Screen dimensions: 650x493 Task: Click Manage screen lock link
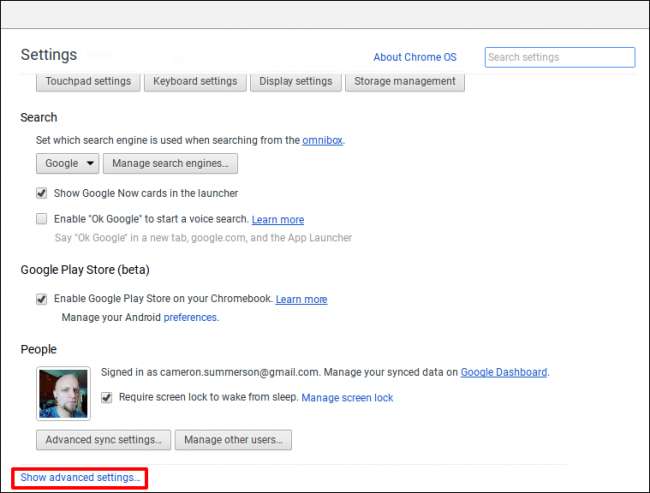click(347, 398)
